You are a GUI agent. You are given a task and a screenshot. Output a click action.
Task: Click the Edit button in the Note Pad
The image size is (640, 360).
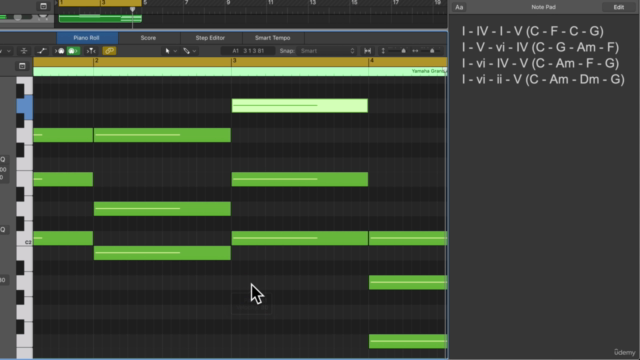tap(618, 7)
